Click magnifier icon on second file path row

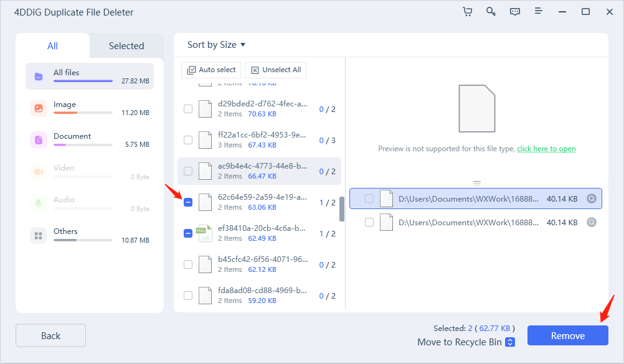coord(592,222)
